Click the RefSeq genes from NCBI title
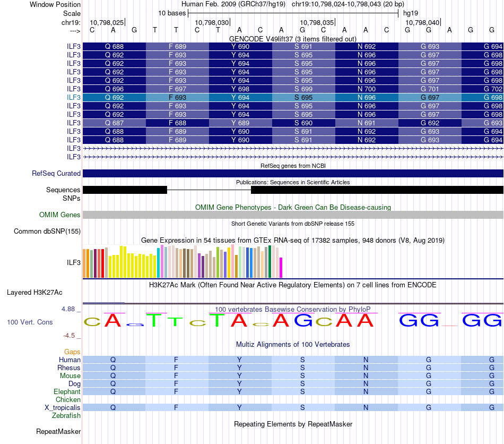Image resolution: width=504 pixels, height=444 pixels. 293,166
